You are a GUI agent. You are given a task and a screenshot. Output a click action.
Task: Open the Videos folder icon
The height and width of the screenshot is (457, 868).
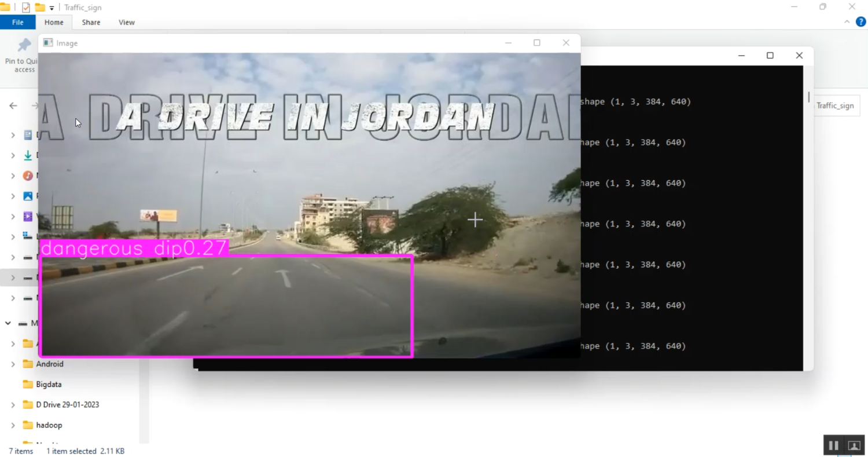click(27, 216)
